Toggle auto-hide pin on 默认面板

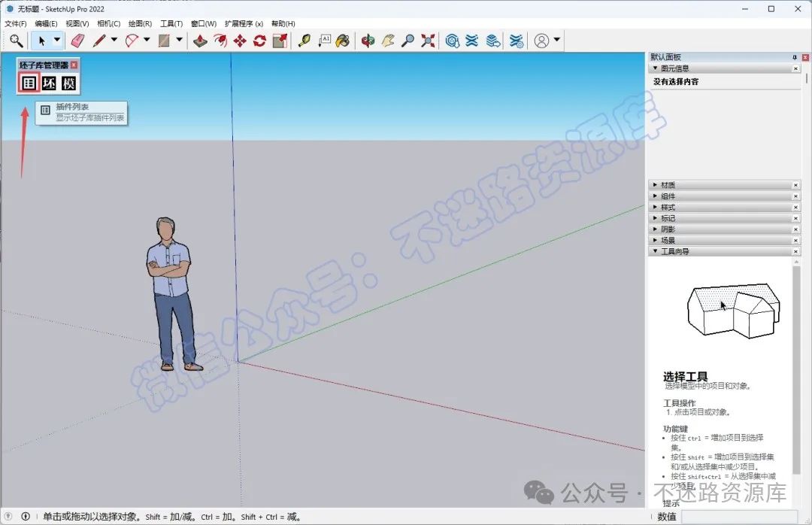[795, 57]
